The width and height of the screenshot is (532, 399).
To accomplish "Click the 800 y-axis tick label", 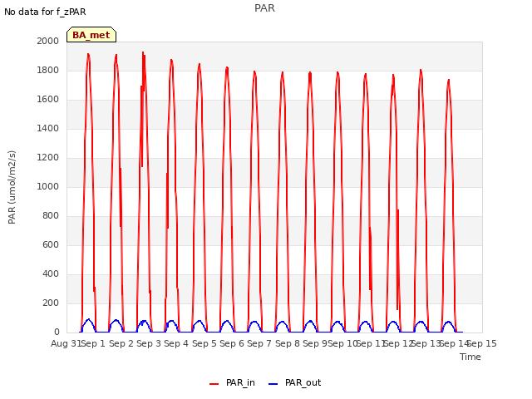I will (x=51, y=216).
